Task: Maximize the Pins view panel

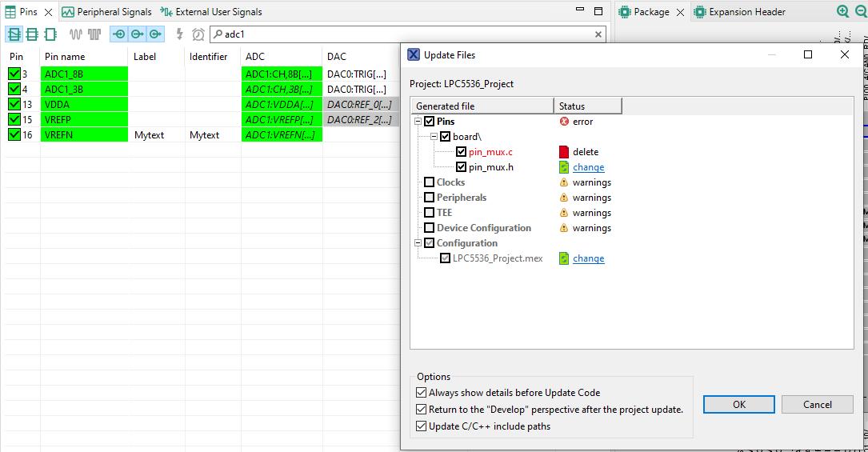Action: [x=598, y=11]
